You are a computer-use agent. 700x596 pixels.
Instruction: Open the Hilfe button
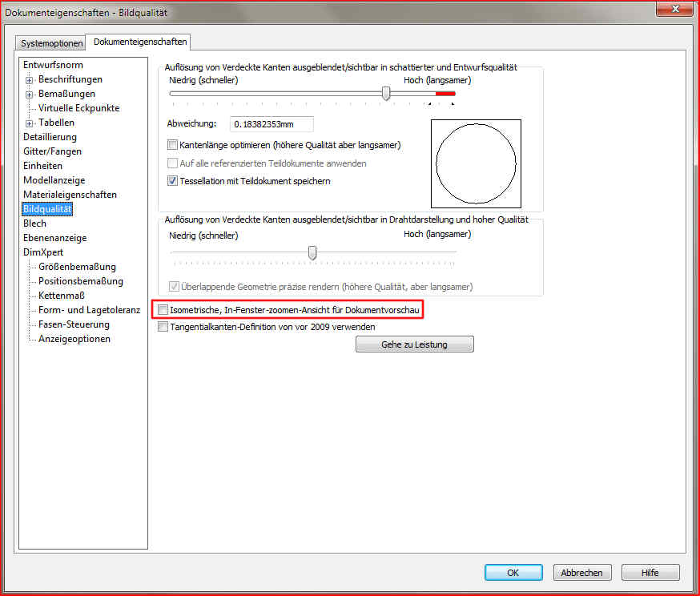(650, 572)
